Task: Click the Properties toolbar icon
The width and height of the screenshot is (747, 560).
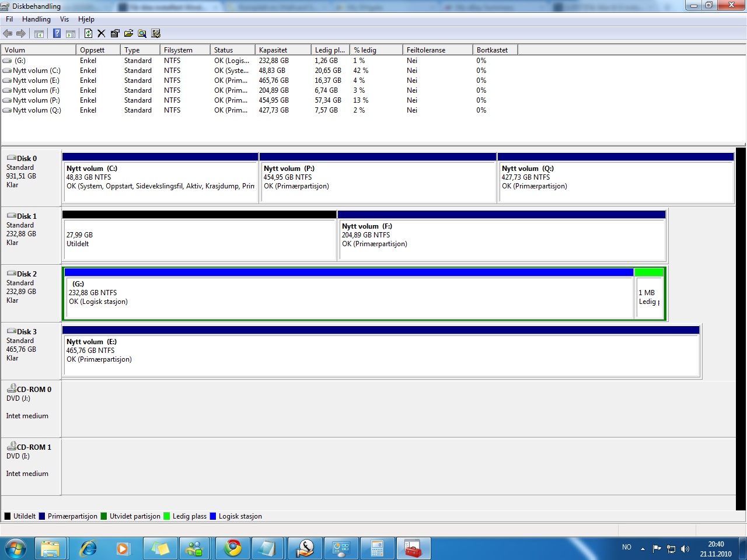Action: point(115,34)
